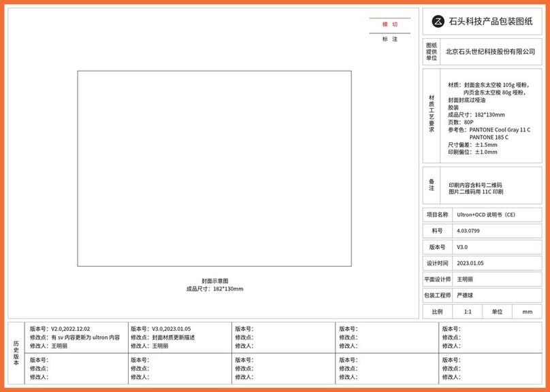The height and width of the screenshot is (392, 550).
Task: Select the title "石头科技产品包装图纸"
Action: point(490,21)
